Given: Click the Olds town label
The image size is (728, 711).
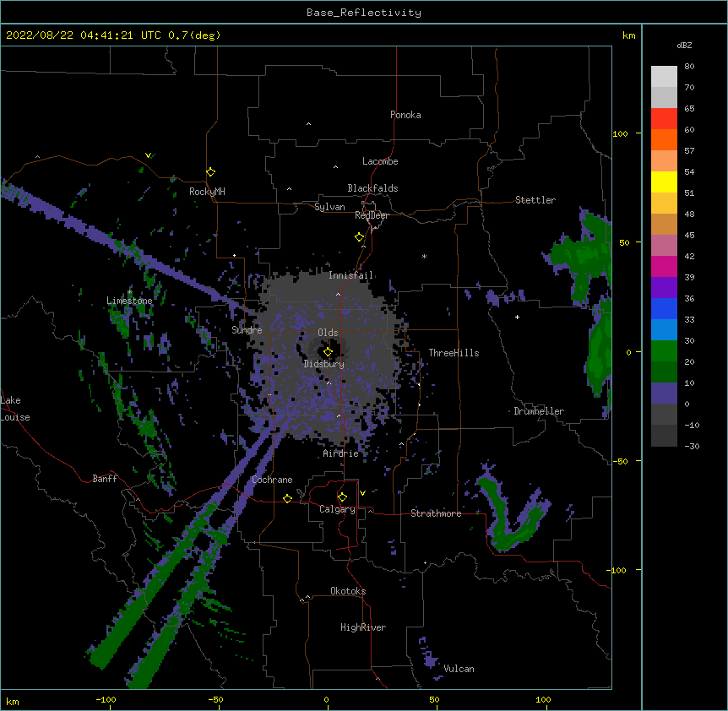Looking at the screenshot, I should (x=328, y=333).
